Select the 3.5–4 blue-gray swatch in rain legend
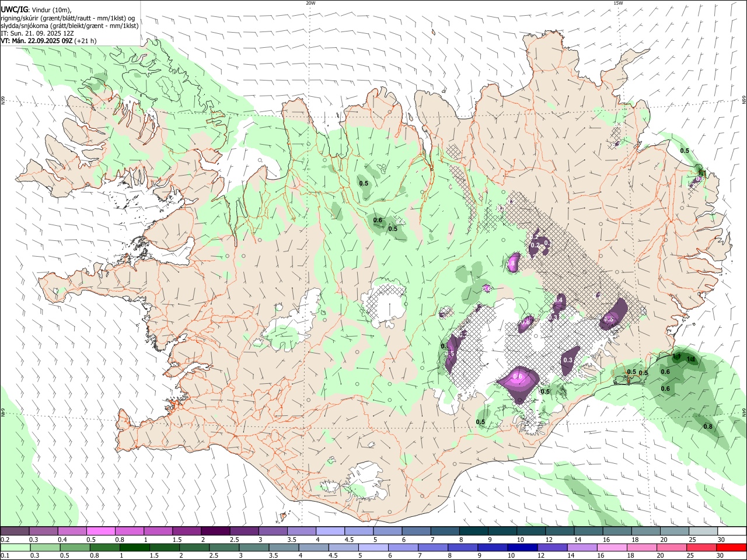Viewport: 747px width, 560px height. click(284, 547)
